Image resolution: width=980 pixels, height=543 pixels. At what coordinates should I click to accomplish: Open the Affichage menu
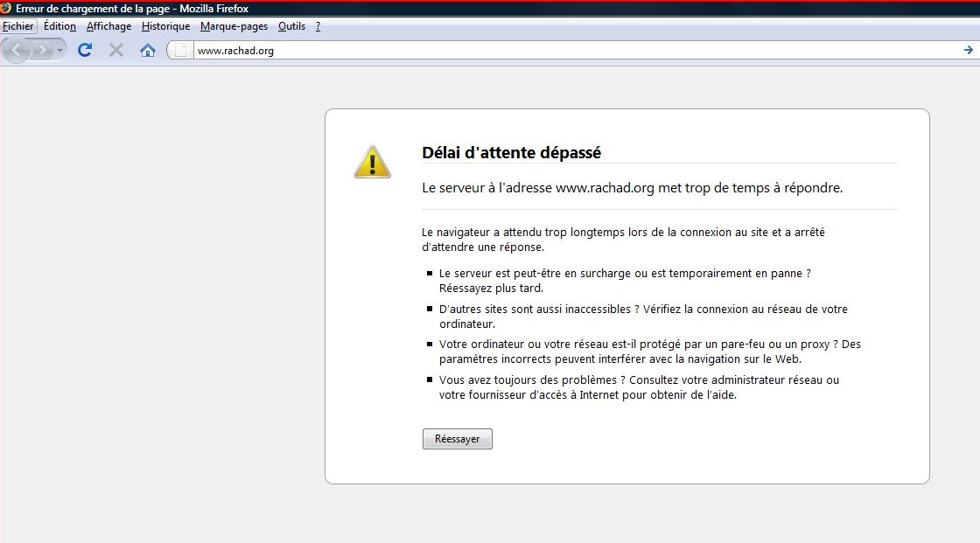[x=108, y=26]
